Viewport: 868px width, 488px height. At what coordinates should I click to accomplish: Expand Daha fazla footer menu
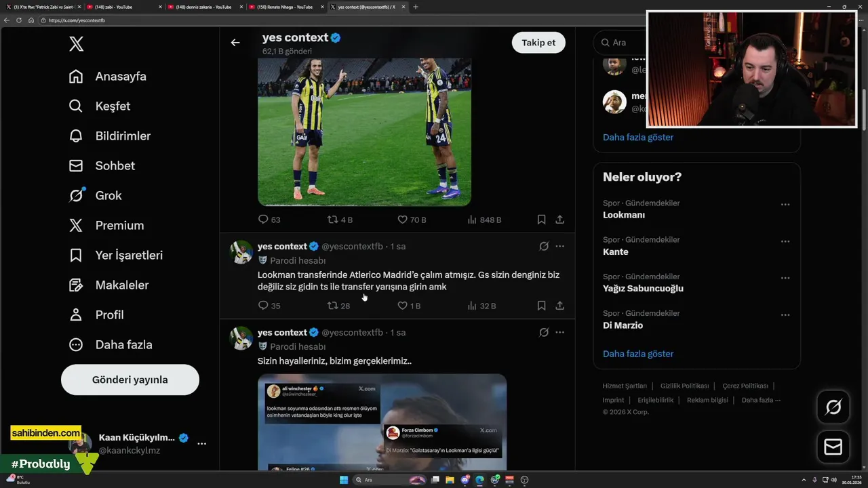pyautogui.click(x=761, y=400)
